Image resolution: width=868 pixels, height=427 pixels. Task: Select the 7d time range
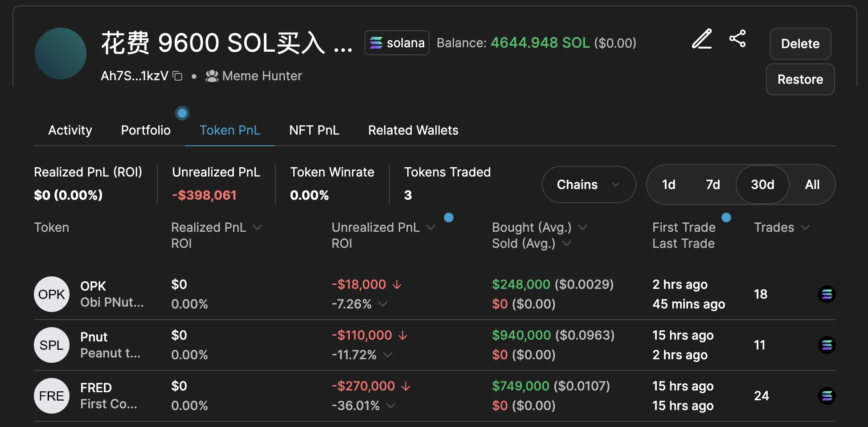point(713,185)
